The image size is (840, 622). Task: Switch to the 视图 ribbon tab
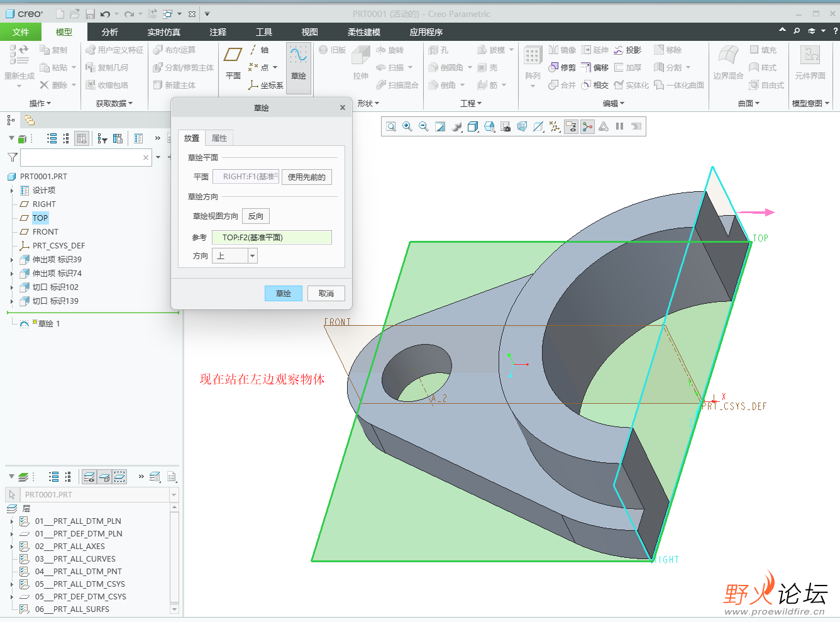click(x=310, y=31)
